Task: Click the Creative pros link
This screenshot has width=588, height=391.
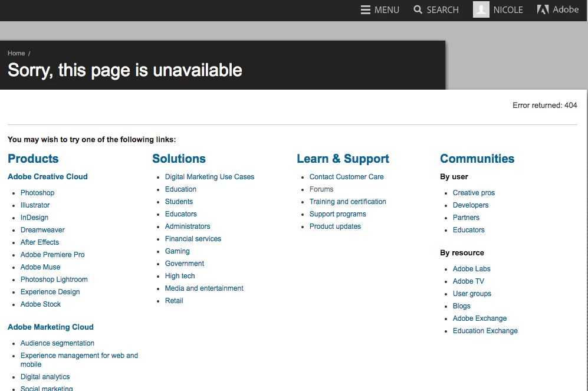Action: pyautogui.click(x=474, y=193)
